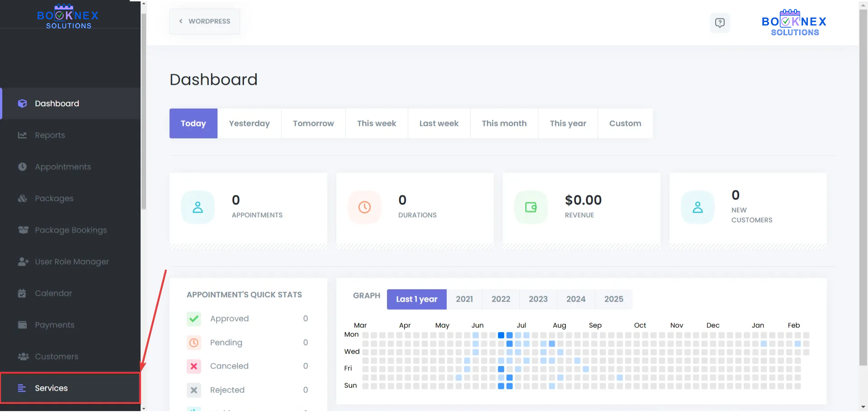868x412 pixels.
Task: Go back via the WordPress button
Action: pyautogui.click(x=205, y=21)
